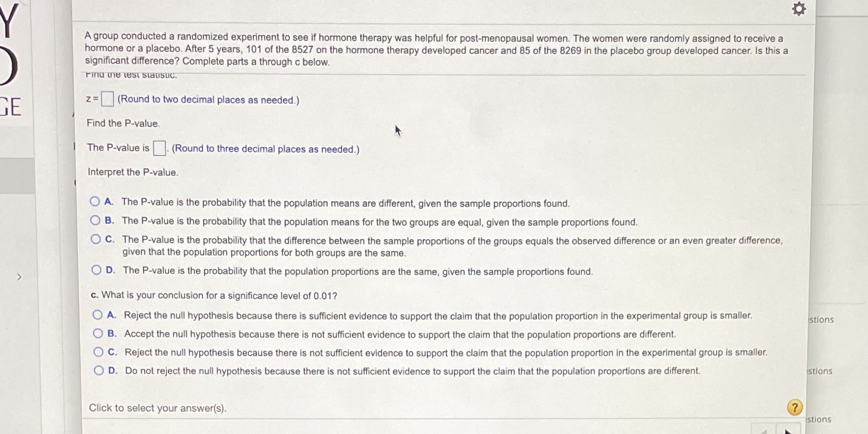Open the questions panel on the right
The image size is (868, 434).
[820, 319]
